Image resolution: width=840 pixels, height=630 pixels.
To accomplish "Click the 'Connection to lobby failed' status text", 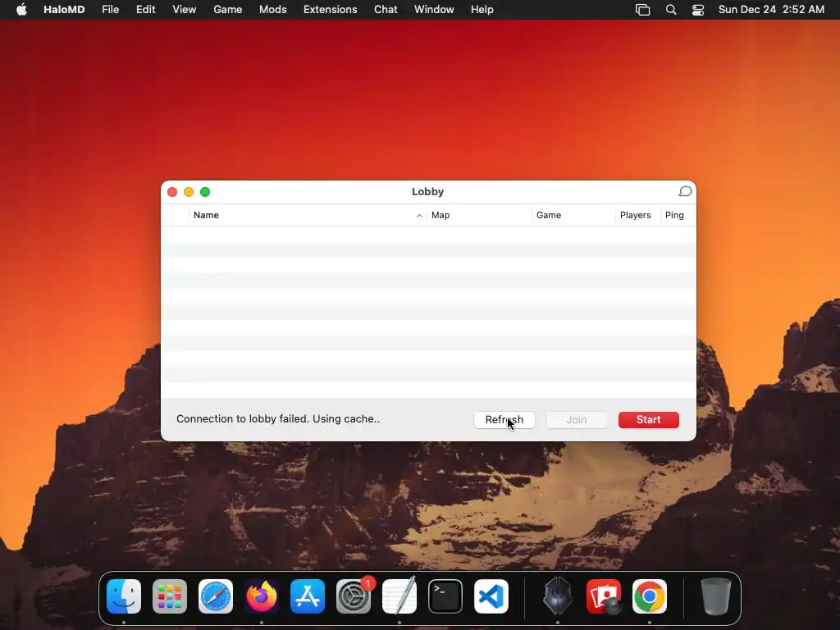I will point(278,419).
